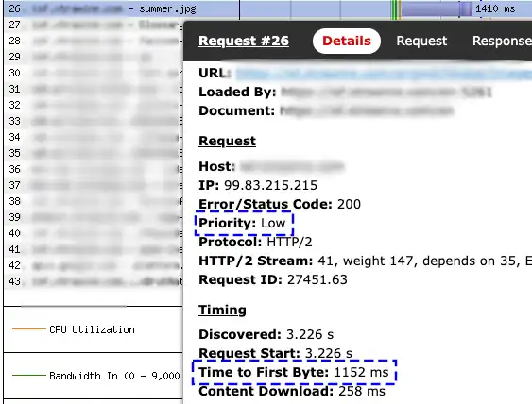This screenshot has width=532, height=404.
Task: Switch to the Response tab
Action: coord(502,41)
